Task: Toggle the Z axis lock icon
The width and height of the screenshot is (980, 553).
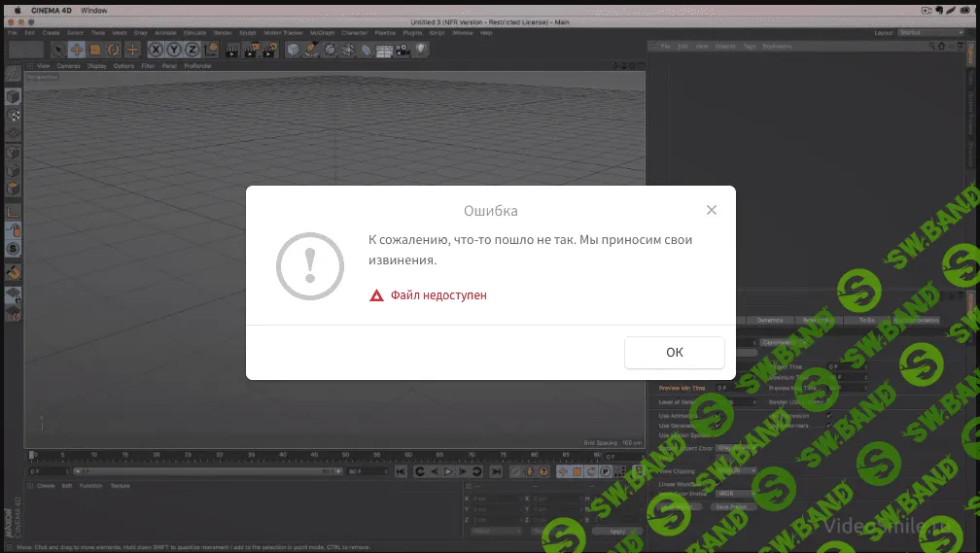Action: pyautogui.click(x=191, y=50)
